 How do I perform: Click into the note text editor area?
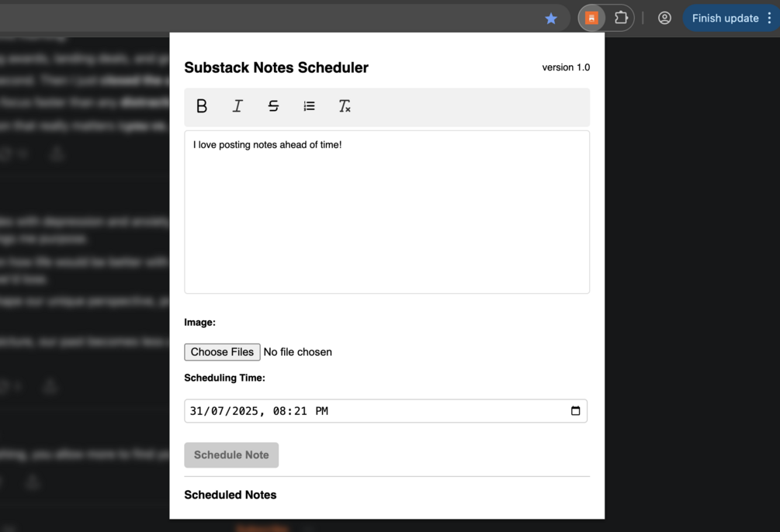[x=387, y=212]
